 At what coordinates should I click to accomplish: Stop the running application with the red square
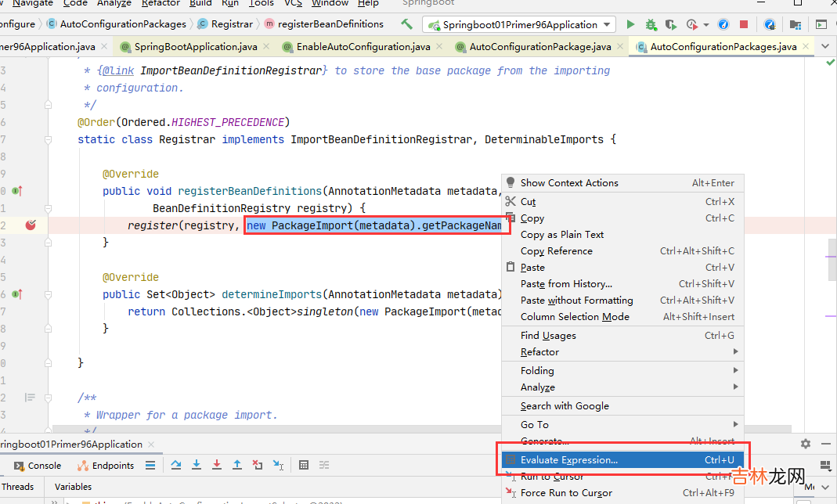tap(744, 25)
